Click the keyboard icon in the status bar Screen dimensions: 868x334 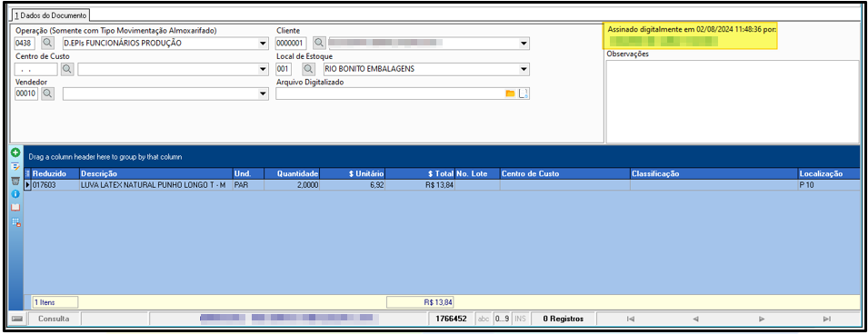pos(17,319)
